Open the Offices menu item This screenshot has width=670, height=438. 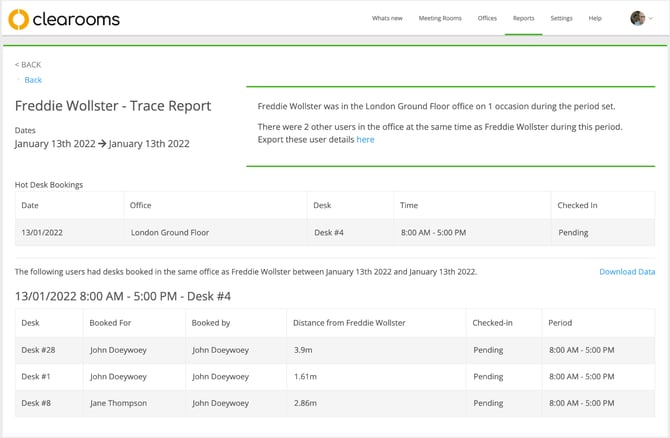(x=487, y=18)
